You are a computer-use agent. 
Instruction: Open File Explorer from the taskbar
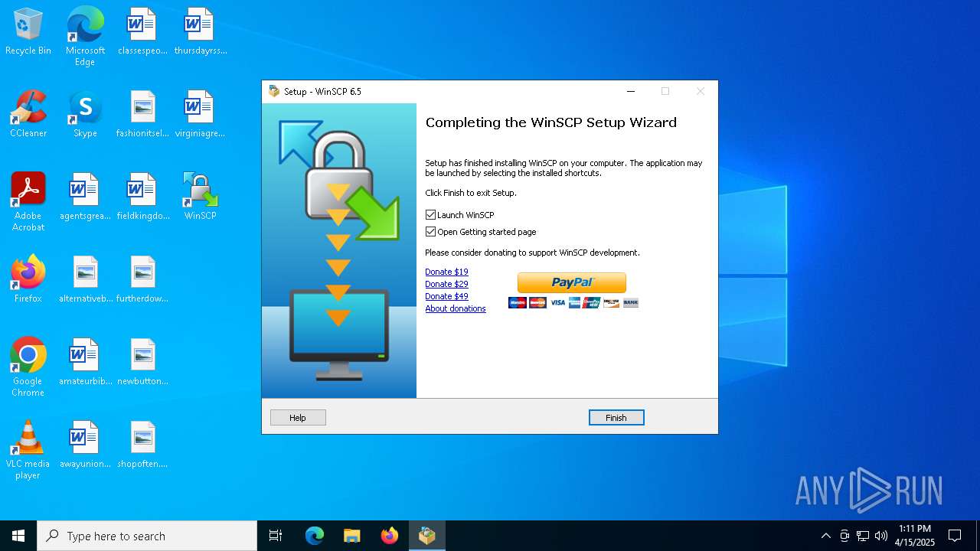[x=352, y=536]
